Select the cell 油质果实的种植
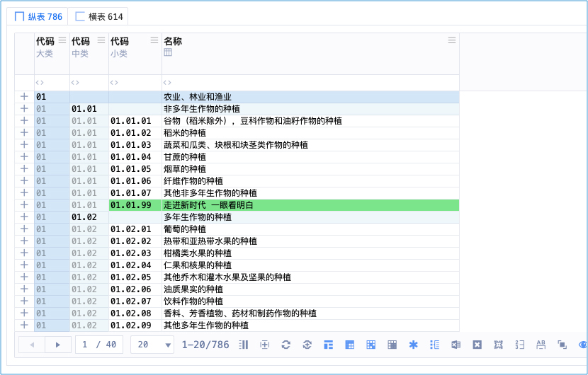The width and height of the screenshot is (588, 375). click(x=310, y=289)
